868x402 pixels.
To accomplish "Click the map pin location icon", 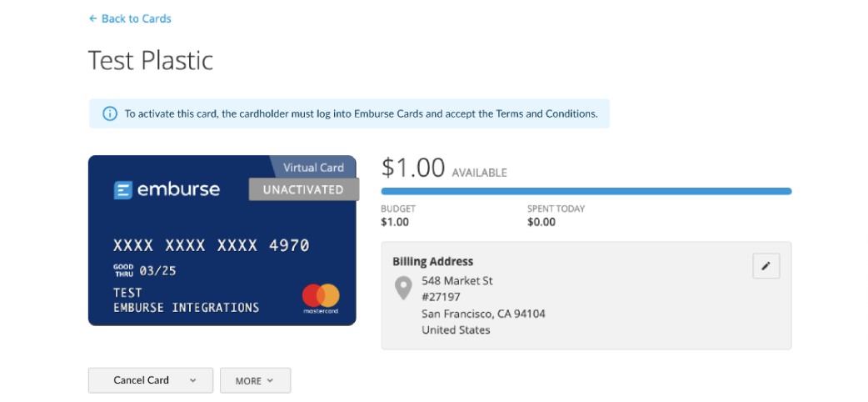I will click(403, 288).
